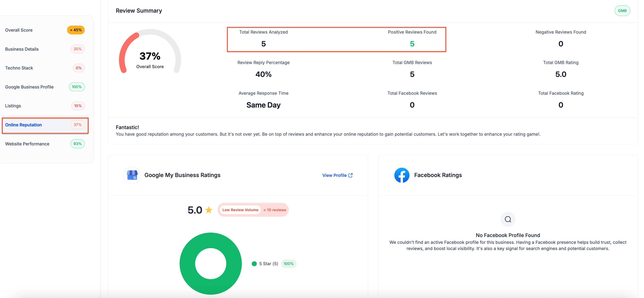Click the green 5 Star legend dot
This screenshot has width=644, height=298.
point(254,264)
